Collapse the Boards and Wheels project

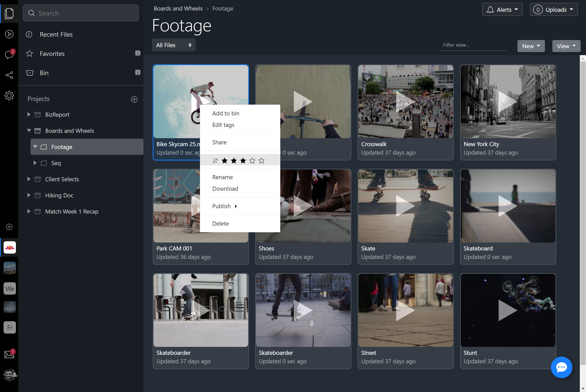29,130
